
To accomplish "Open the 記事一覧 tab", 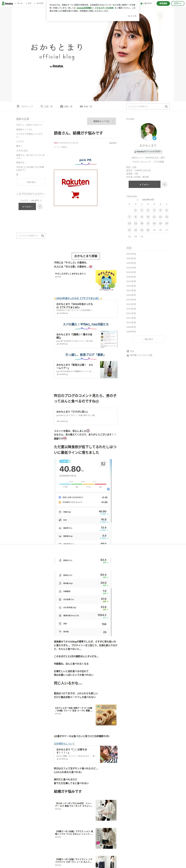I will pos(47,106).
